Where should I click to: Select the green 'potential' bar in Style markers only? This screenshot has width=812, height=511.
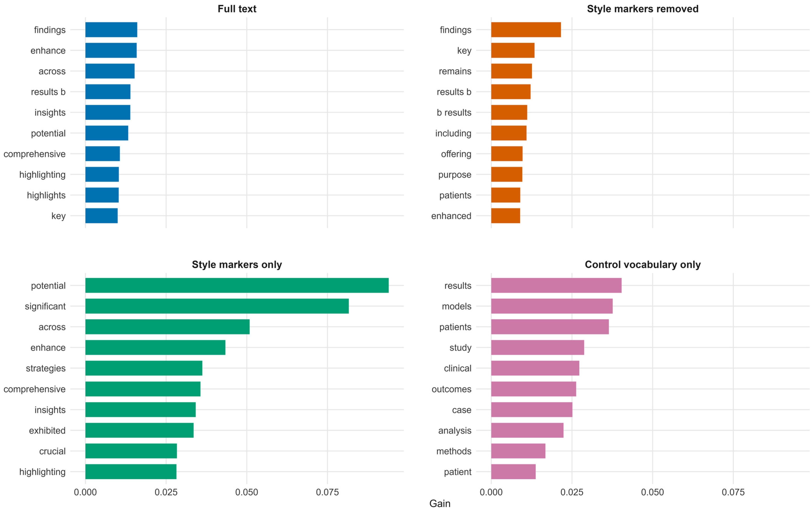click(x=237, y=285)
